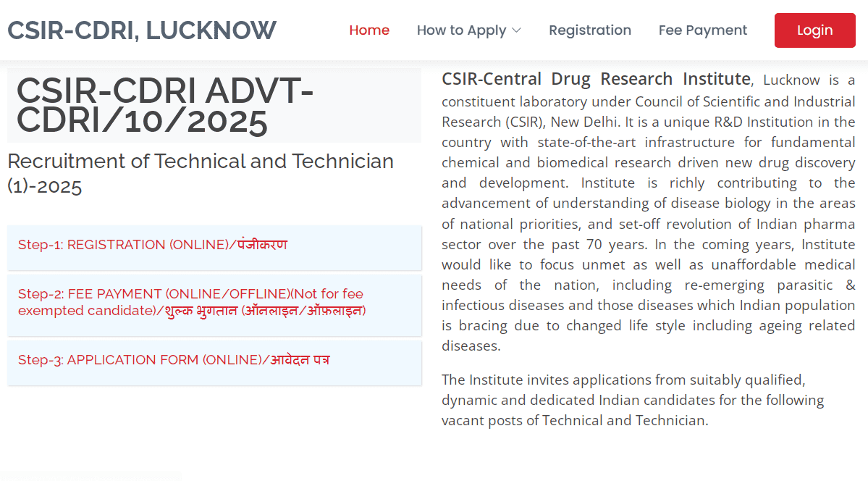Click the red Login button
The height and width of the screenshot is (481, 868).
click(x=814, y=30)
